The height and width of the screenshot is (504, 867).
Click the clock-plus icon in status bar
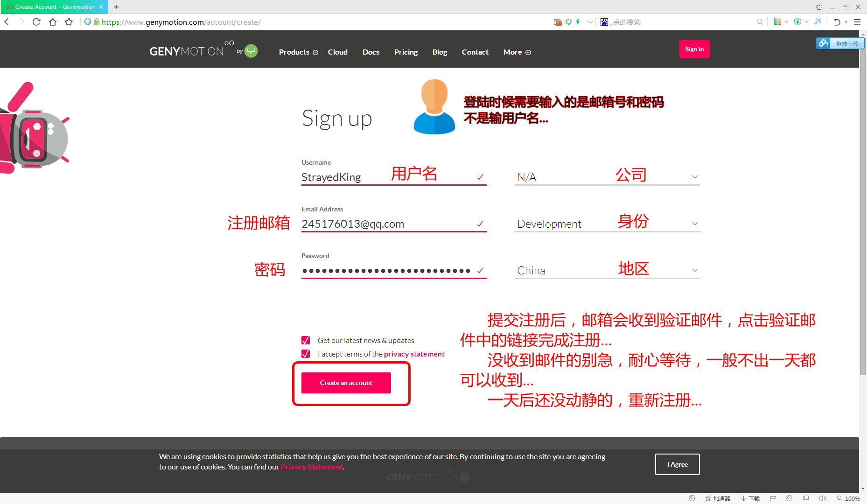[x=692, y=498]
